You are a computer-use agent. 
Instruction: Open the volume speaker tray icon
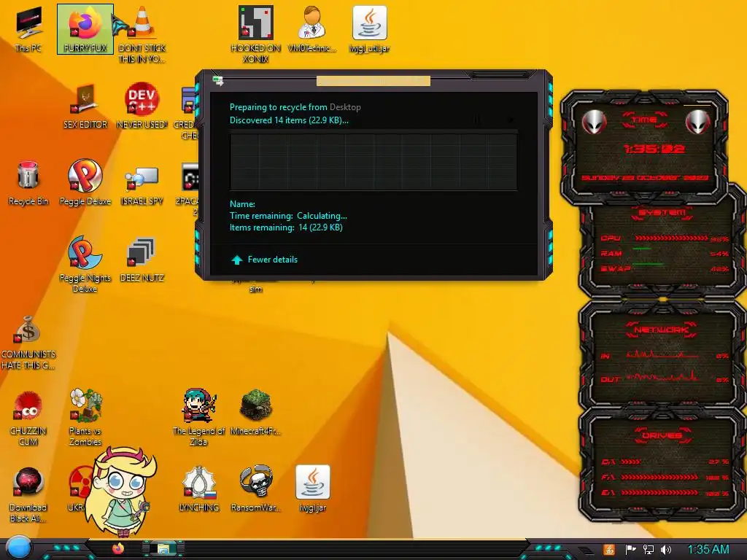coord(665,550)
